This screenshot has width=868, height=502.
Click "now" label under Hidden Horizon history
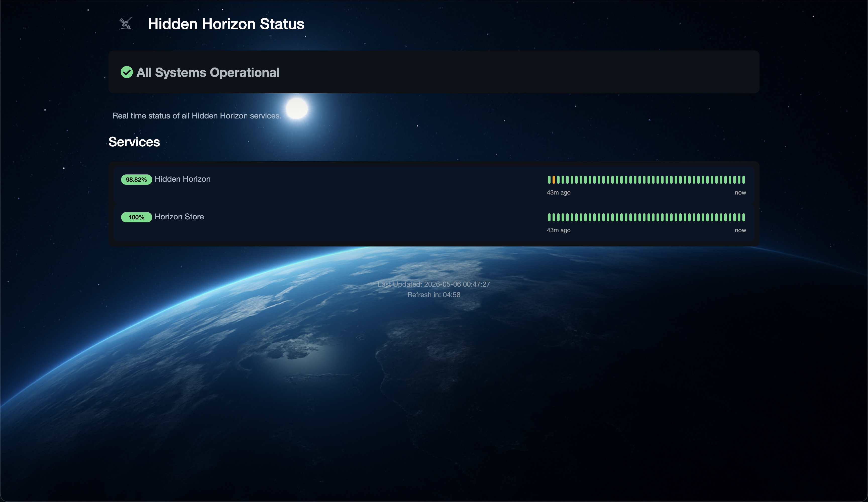(740, 193)
